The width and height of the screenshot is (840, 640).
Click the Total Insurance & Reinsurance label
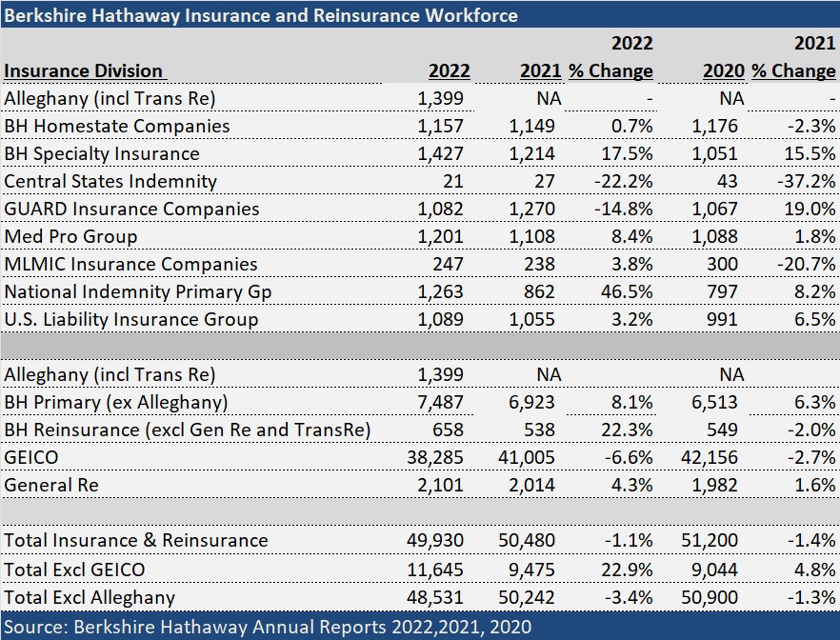pyautogui.click(x=136, y=540)
